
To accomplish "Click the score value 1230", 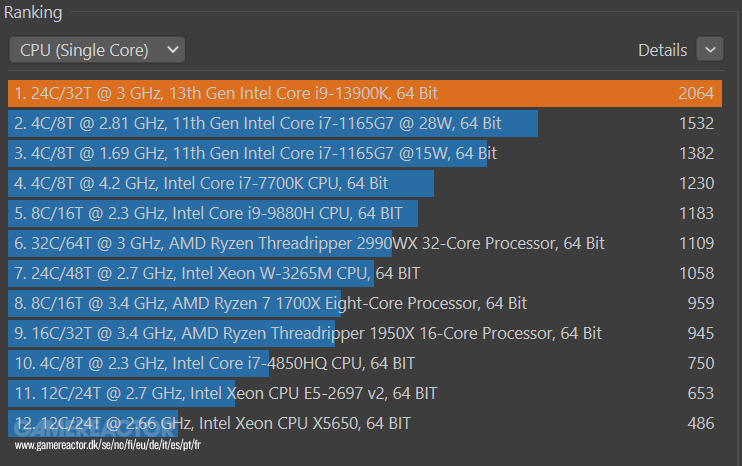I will pos(696,184).
